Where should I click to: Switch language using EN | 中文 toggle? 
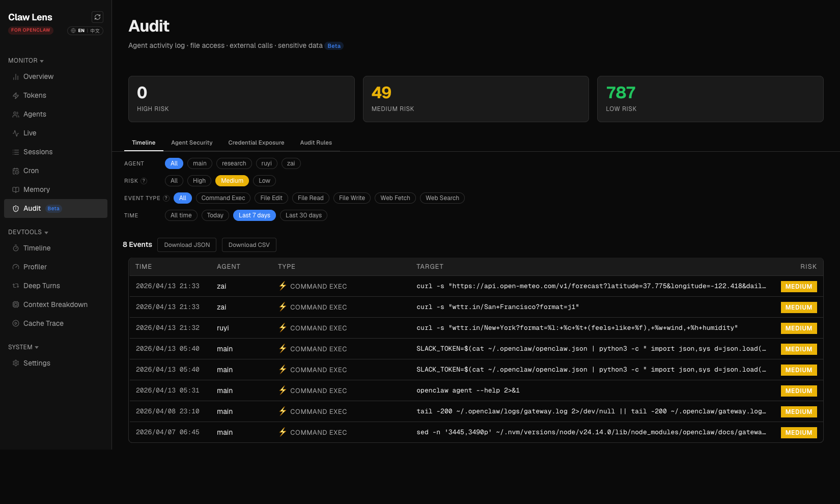click(86, 31)
